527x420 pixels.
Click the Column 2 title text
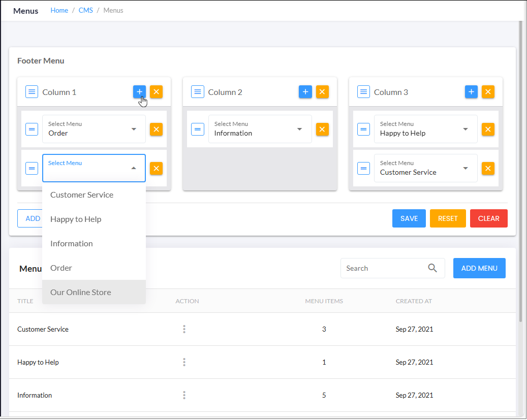225,92
